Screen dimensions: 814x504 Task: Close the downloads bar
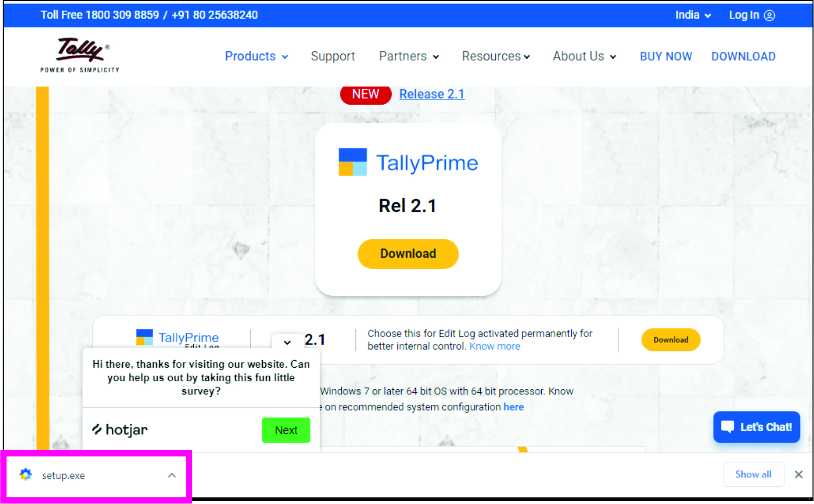pos(798,474)
